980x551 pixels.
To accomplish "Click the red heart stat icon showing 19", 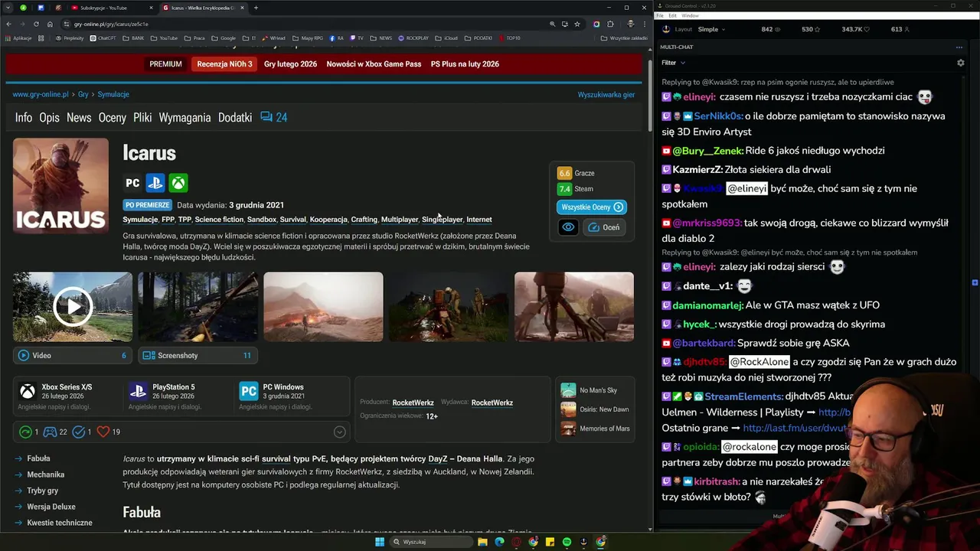I will (x=103, y=432).
